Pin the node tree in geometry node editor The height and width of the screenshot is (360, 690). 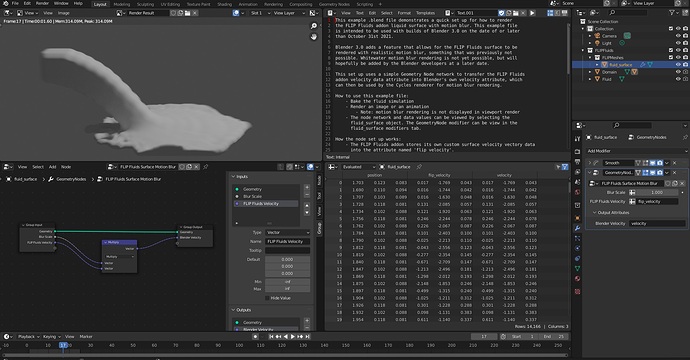206,167
